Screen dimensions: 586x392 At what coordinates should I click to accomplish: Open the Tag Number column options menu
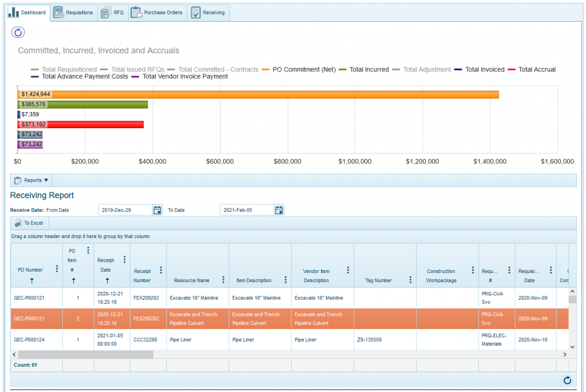410,280
